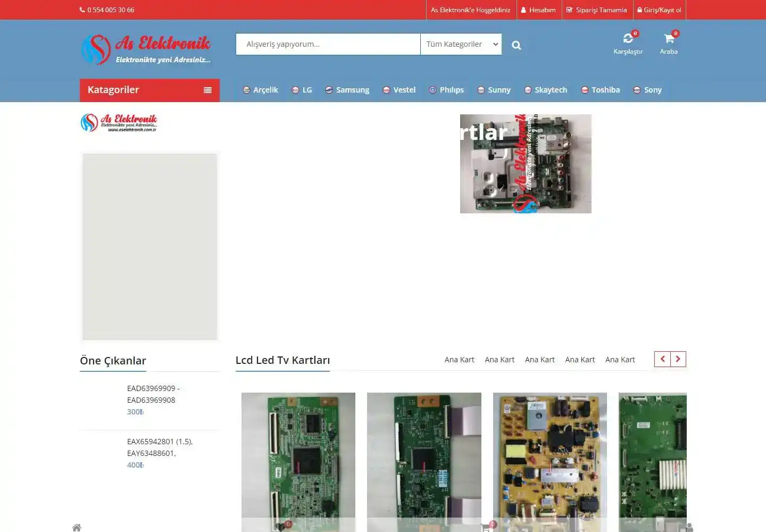Open the LG brand menu
This screenshot has width=766, height=532.
point(302,90)
